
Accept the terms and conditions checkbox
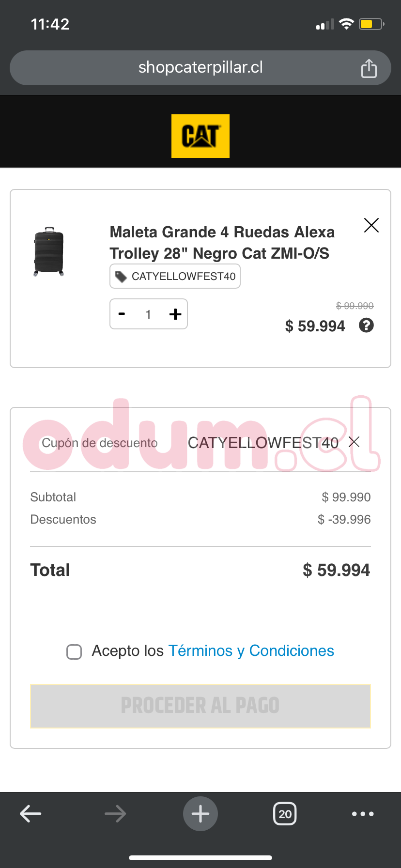click(74, 652)
